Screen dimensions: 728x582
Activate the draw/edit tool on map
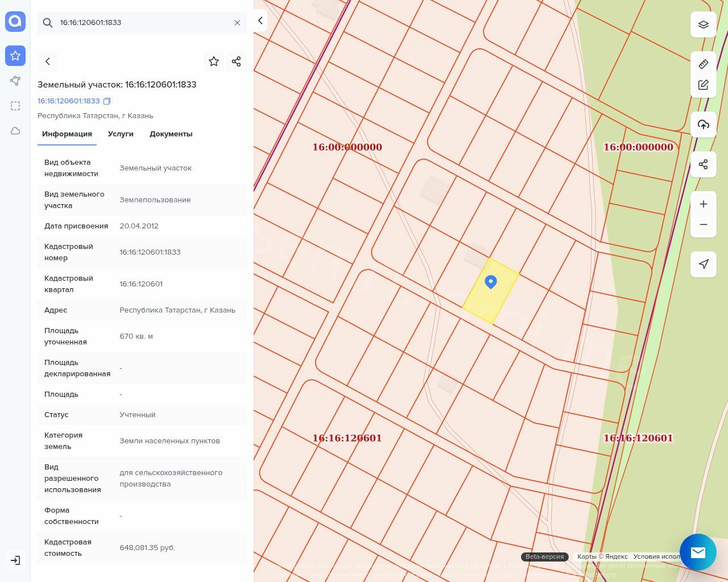pos(704,85)
